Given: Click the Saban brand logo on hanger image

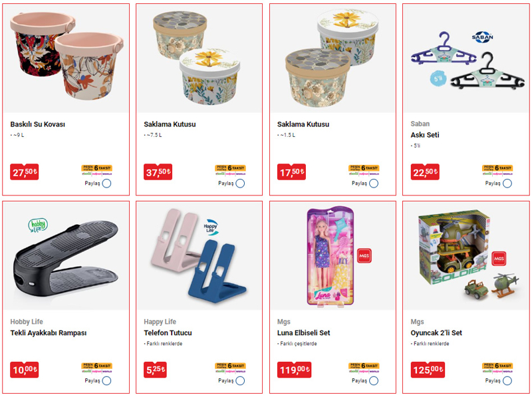Looking at the screenshot, I should (x=482, y=37).
